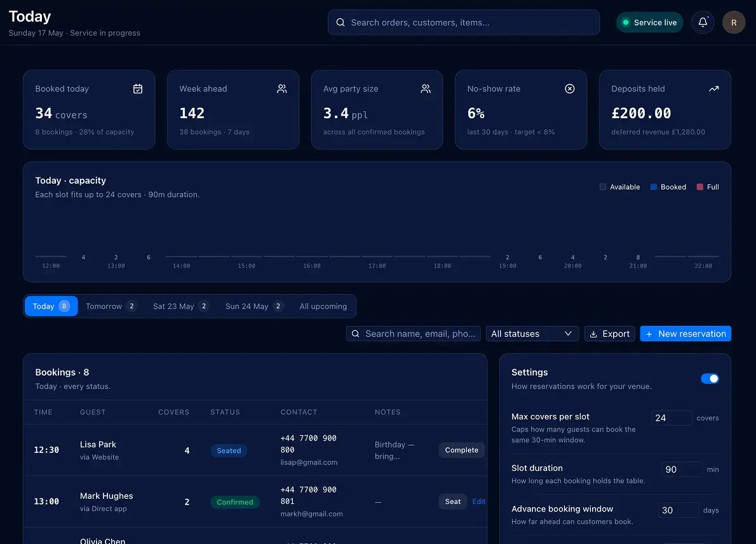Click the Available legend swatch
Image resolution: width=756 pixels, height=544 pixels.
tap(603, 187)
